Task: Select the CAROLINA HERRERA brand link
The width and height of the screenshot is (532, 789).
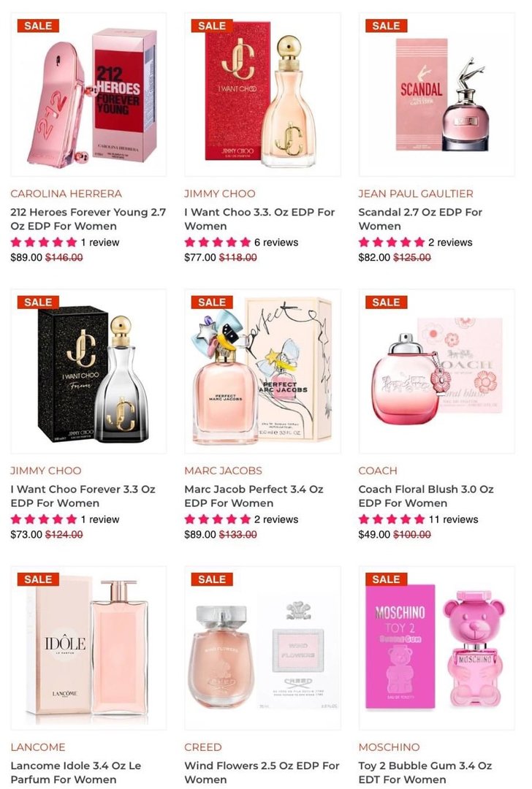Action: [x=66, y=194]
